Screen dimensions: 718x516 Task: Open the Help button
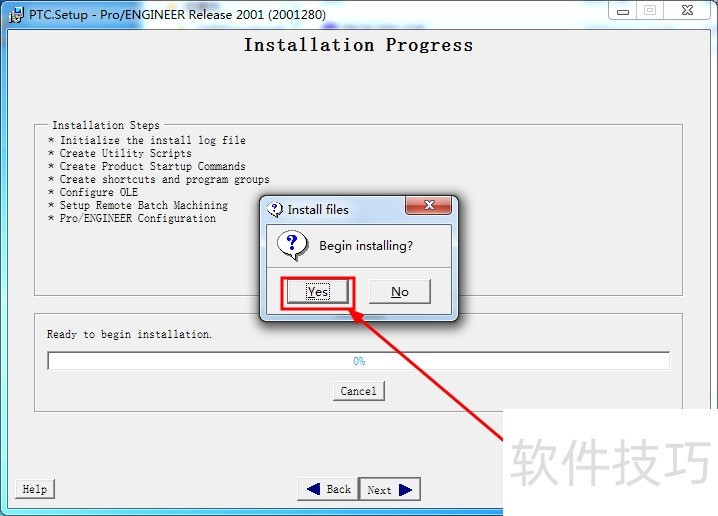coord(35,489)
